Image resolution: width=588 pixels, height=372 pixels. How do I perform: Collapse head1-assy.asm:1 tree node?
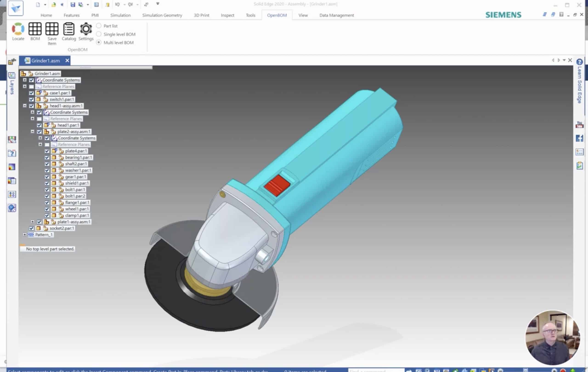tap(25, 106)
